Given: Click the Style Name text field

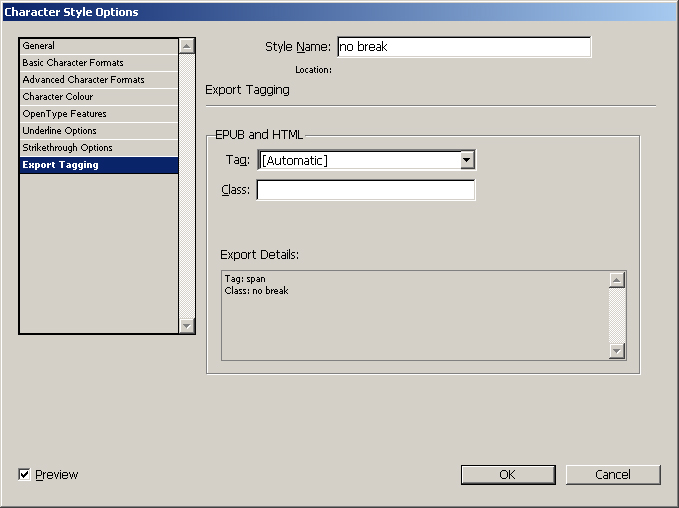Looking at the screenshot, I should click(x=464, y=47).
